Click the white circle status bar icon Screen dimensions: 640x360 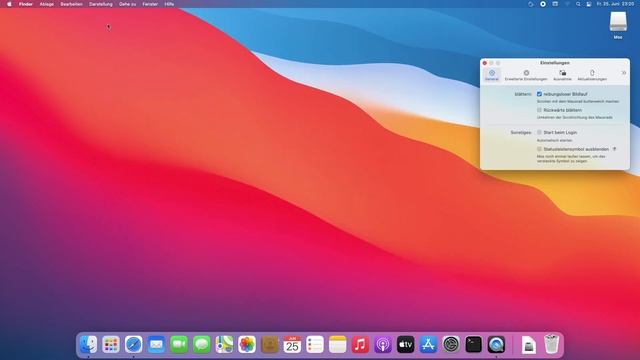[543, 4]
